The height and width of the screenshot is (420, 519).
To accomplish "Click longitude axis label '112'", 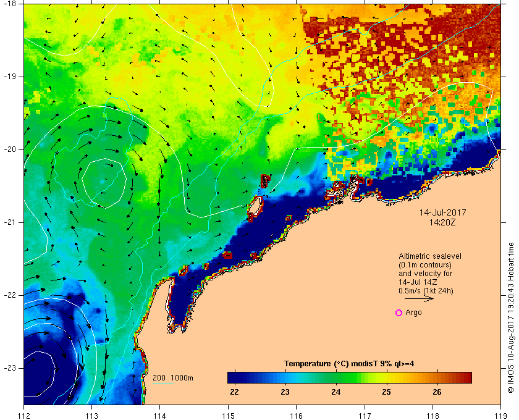I will point(24,416).
